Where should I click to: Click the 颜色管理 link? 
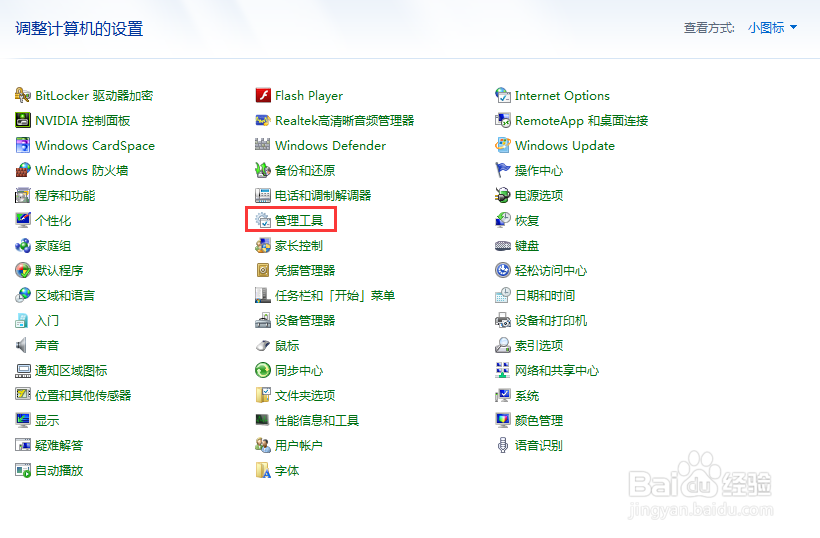pos(539,420)
